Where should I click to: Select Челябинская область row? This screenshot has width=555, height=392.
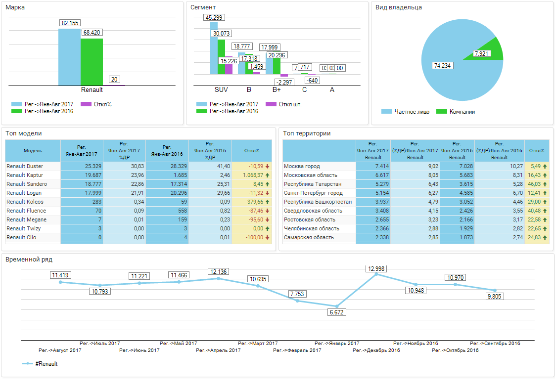pos(416,228)
